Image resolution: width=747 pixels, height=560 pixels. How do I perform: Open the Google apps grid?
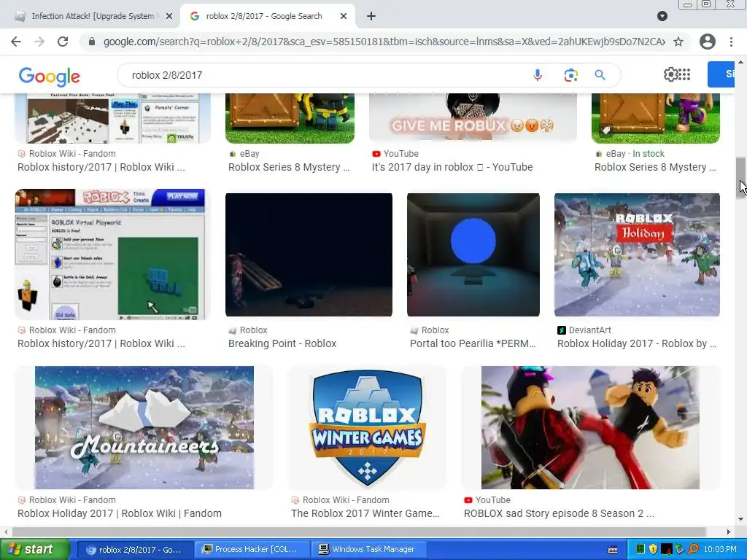point(684,74)
